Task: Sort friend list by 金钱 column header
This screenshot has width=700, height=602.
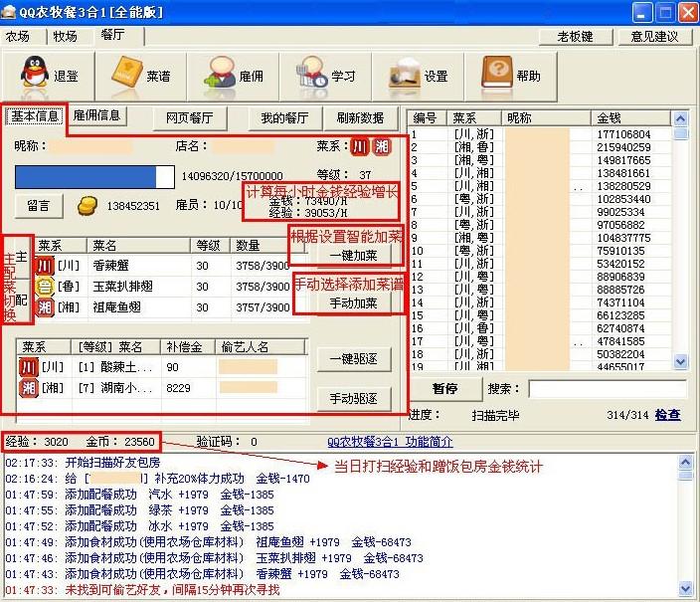Action: pyautogui.click(x=630, y=118)
